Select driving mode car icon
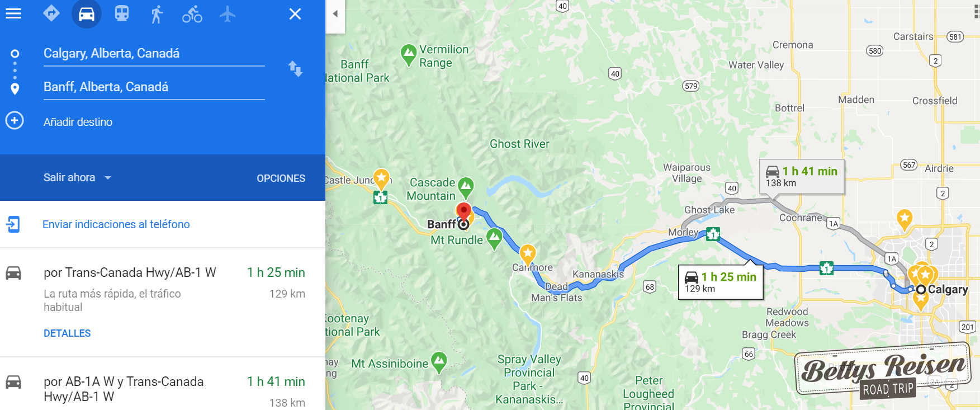The height and width of the screenshot is (410, 980). tap(87, 13)
